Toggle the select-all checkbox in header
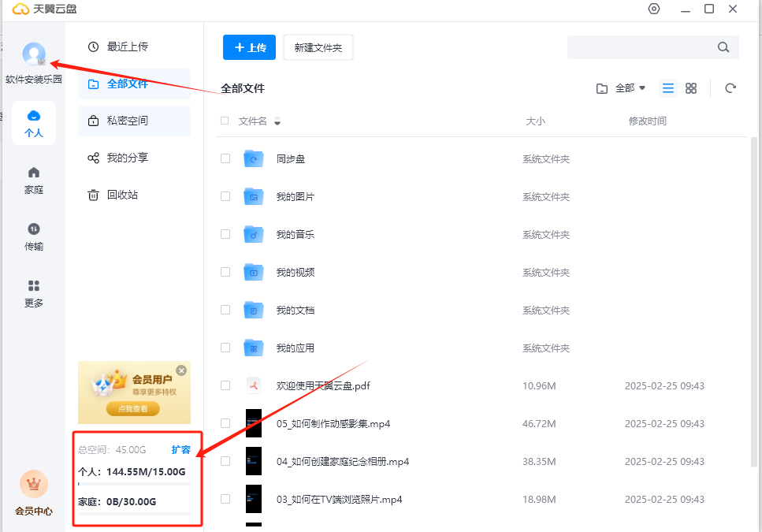Image resolution: width=762 pixels, height=532 pixels. tap(225, 121)
